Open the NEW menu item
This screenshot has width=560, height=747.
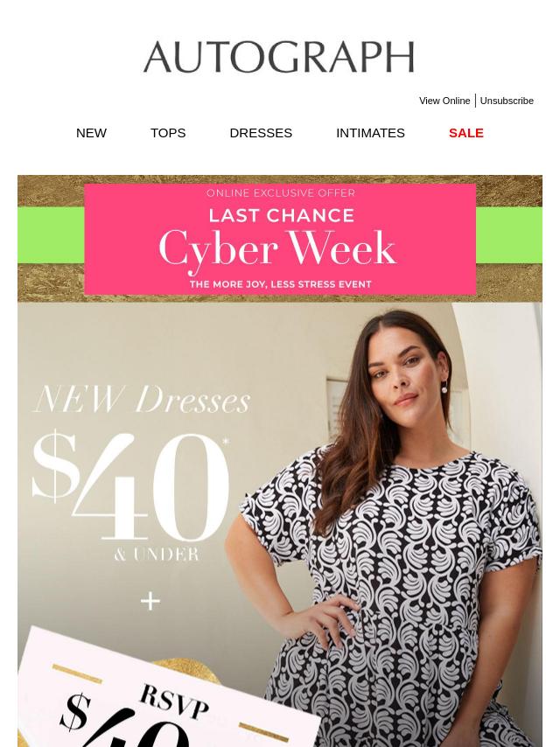point(91,133)
